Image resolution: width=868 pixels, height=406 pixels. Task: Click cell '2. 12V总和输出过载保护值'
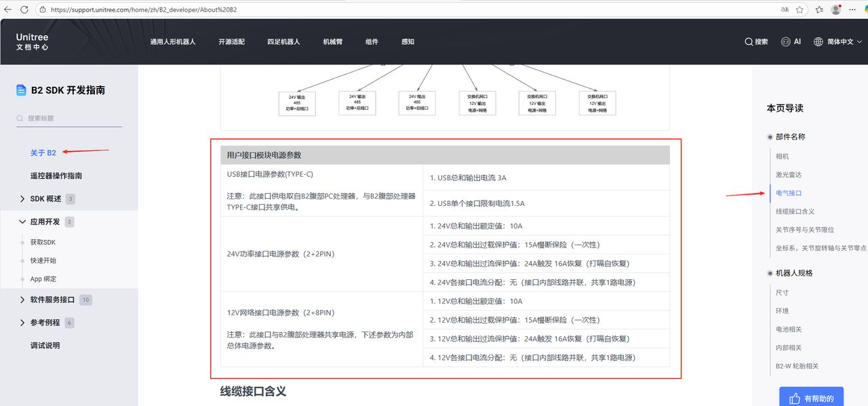coord(546,320)
